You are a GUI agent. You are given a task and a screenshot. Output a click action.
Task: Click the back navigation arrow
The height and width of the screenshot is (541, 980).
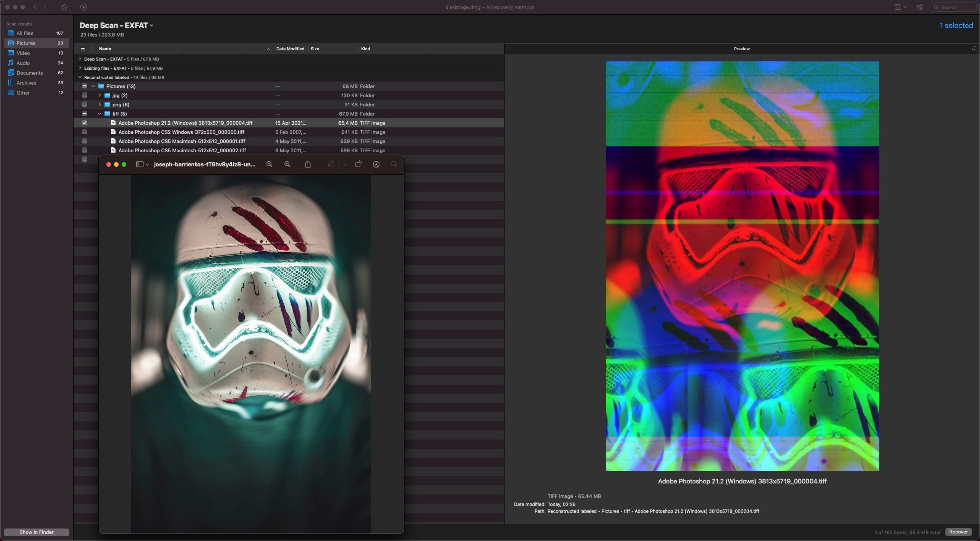[x=34, y=7]
